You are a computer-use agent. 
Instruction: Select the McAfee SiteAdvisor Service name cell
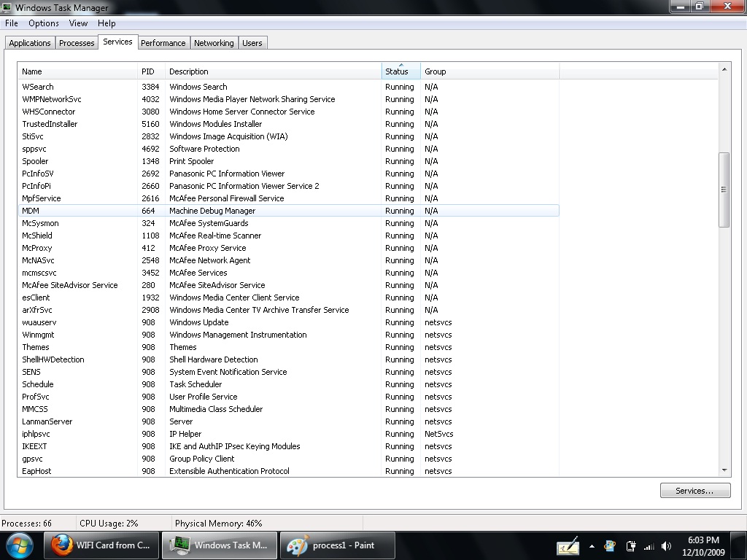point(69,285)
